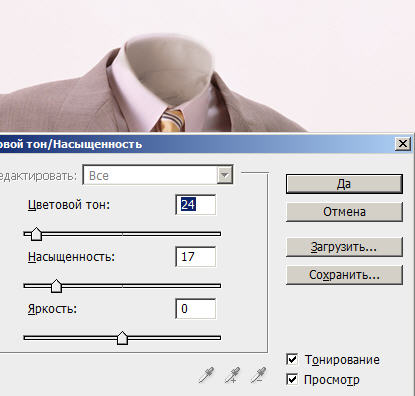The width and height of the screenshot is (415, 396).
Task: Click the Насыщенность slider handle
Action: click(x=56, y=286)
